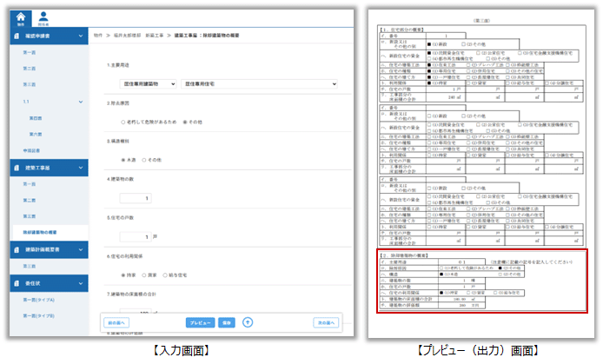This screenshot has width=603, height=364.
Task: Click the preview output page on the right
Action: click(481, 174)
